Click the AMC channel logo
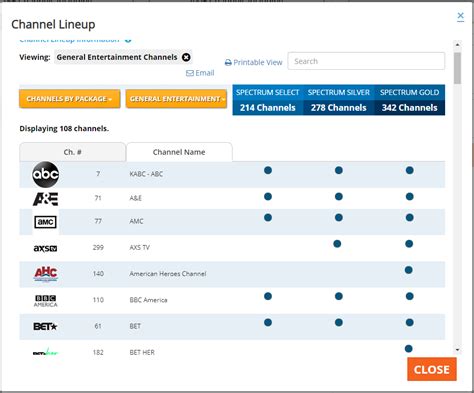Image resolution: width=474 pixels, height=393 pixels. tap(46, 222)
